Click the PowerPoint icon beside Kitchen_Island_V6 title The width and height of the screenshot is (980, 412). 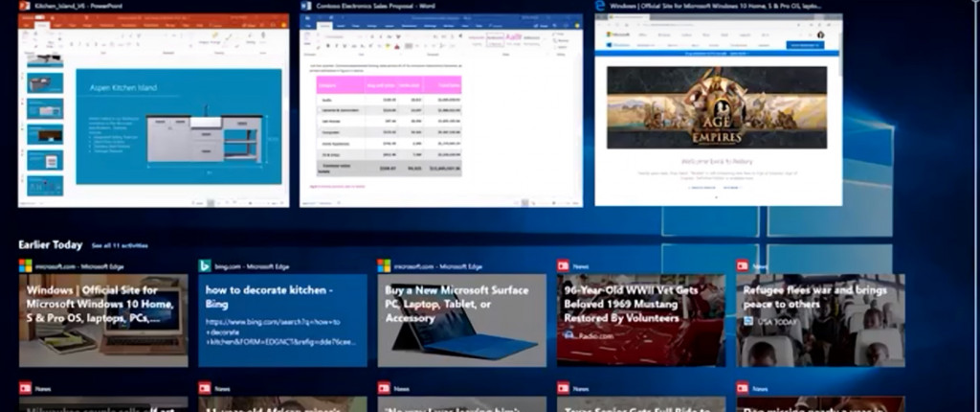click(x=24, y=6)
